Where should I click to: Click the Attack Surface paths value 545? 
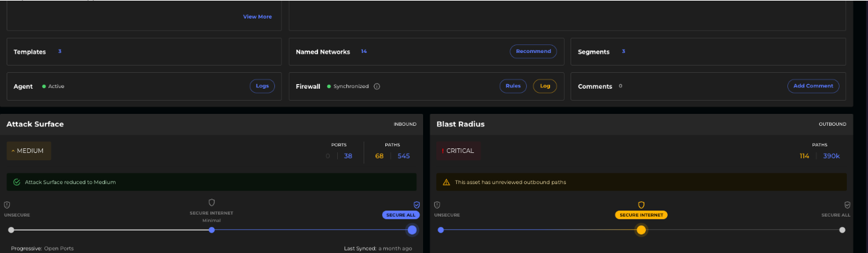[404, 156]
